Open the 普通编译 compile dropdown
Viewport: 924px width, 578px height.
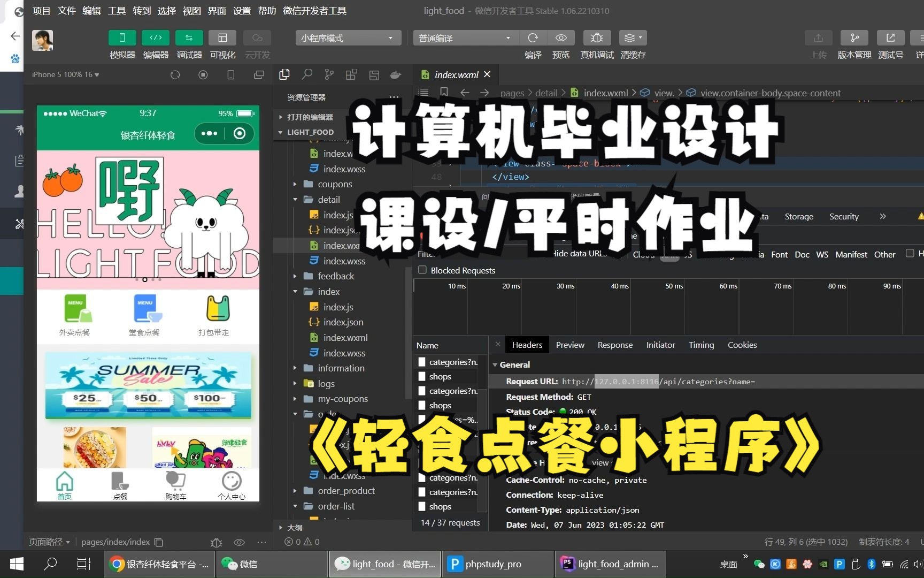click(x=465, y=38)
